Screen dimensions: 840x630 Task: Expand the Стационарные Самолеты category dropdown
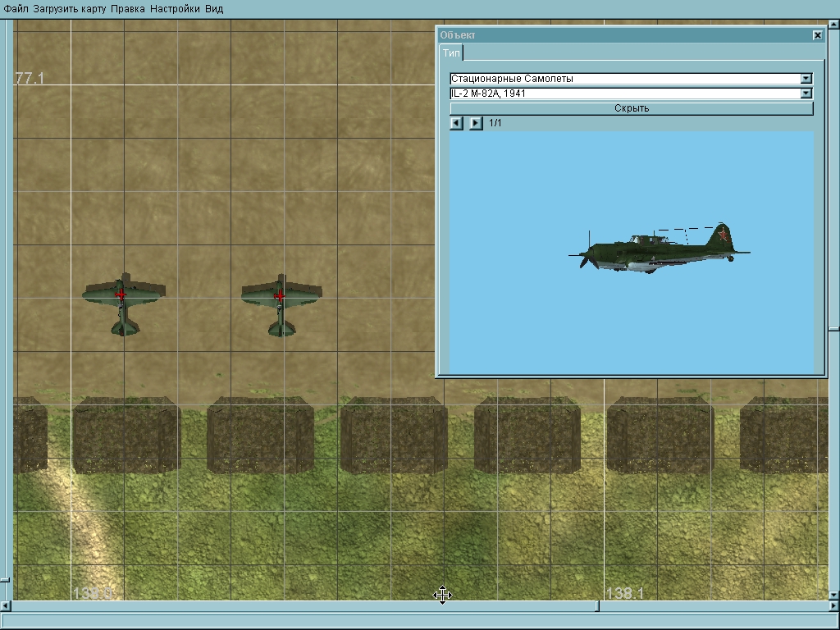pos(806,79)
